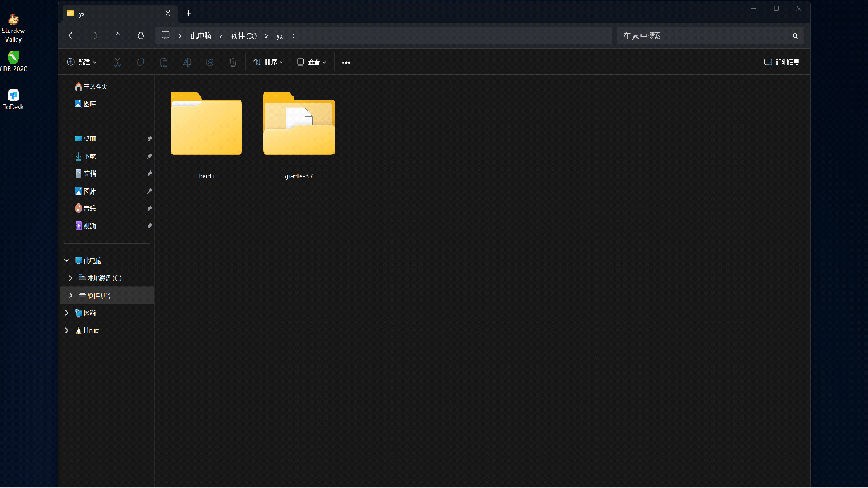
Task: Click the Rename icon in toolbar
Action: click(x=187, y=62)
